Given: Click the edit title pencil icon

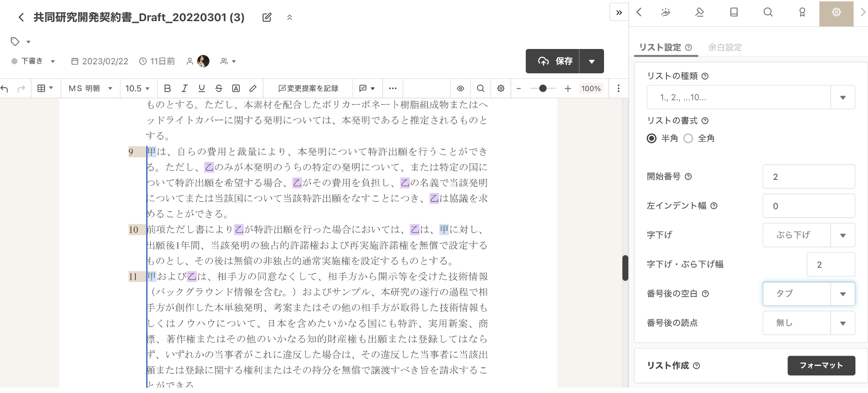Looking at the screenshot, I should (267, 18).
